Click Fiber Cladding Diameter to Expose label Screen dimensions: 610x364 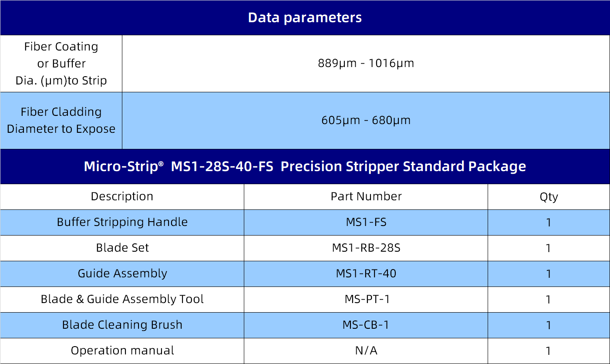point(61,121)
